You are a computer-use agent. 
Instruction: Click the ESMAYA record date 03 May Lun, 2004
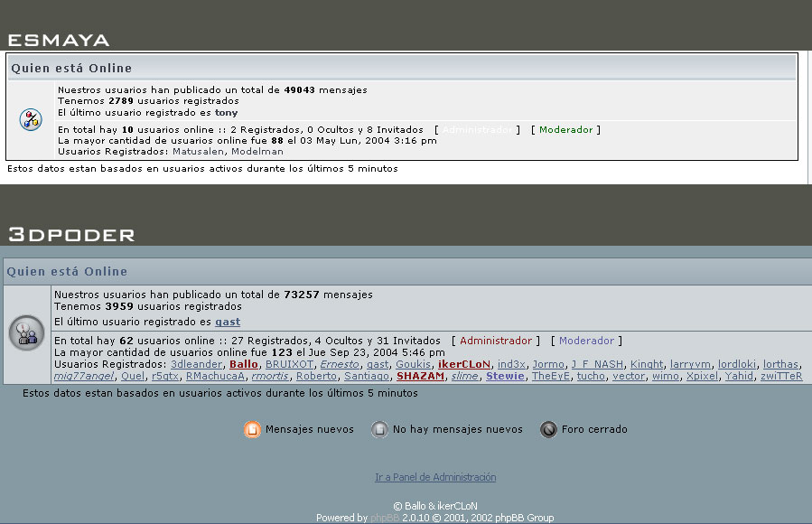click(x=345, y=140)
